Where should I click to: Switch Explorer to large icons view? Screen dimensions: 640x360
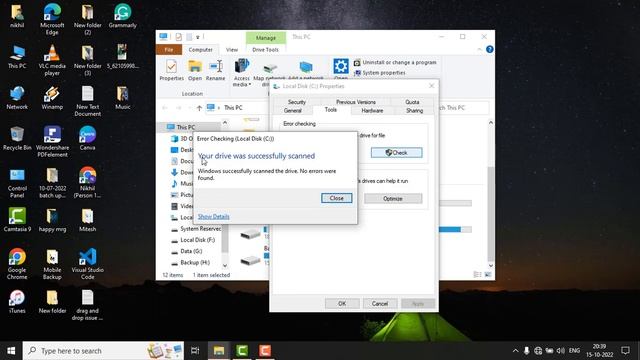488,275
